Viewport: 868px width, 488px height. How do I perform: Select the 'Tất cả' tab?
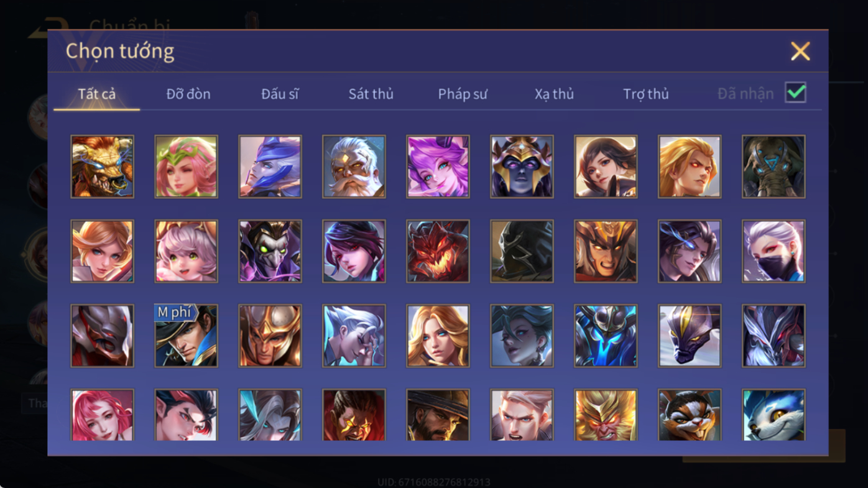click(97, 94)
